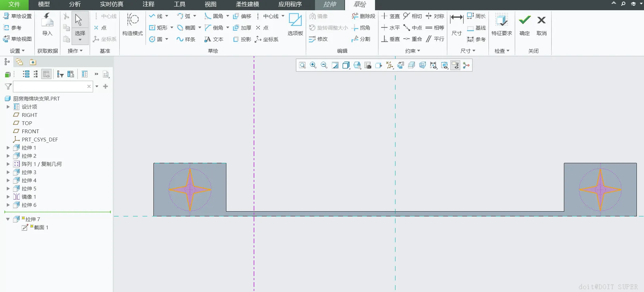This screenshot has width=644, height=292.
Task: Select the 删除段 delete segment tool
Action: click(363, 16)
